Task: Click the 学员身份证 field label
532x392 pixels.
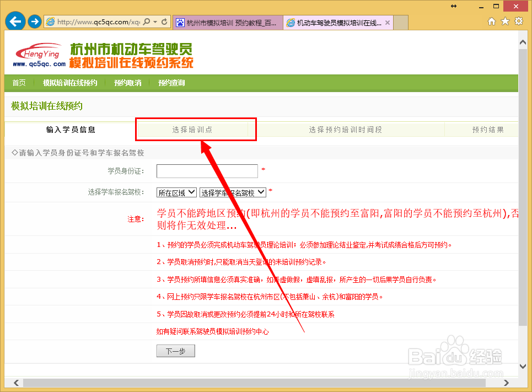Action: coord(126,171)
